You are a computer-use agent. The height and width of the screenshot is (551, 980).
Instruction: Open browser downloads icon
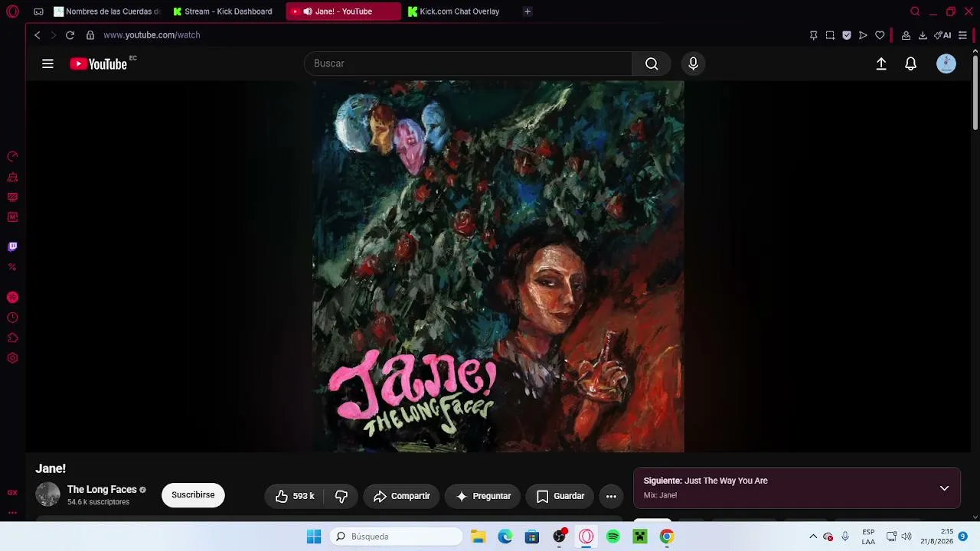pos(923,35)
